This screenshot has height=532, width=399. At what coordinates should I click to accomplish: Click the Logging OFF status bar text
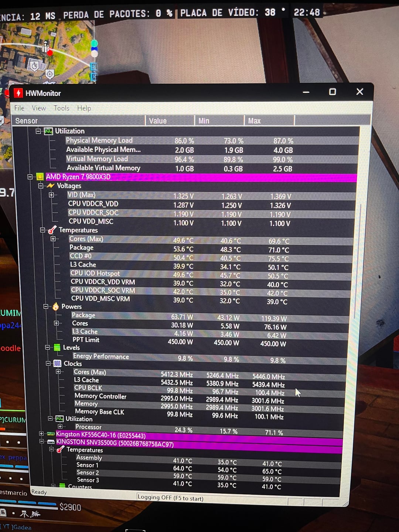point(170,498)
